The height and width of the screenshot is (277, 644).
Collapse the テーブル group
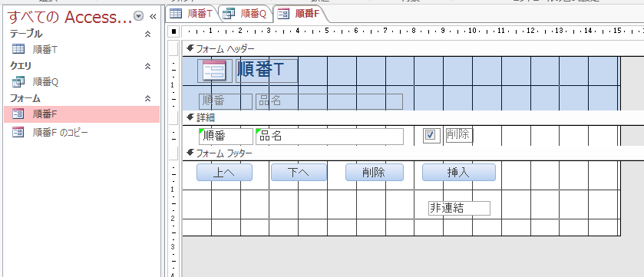pyautogui.click(x=148, y=34)
